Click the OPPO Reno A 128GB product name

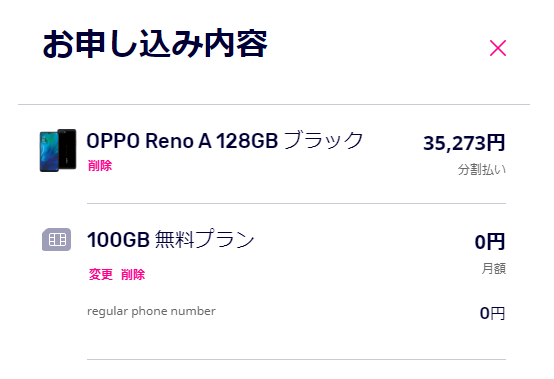click(x=182, y=141)
